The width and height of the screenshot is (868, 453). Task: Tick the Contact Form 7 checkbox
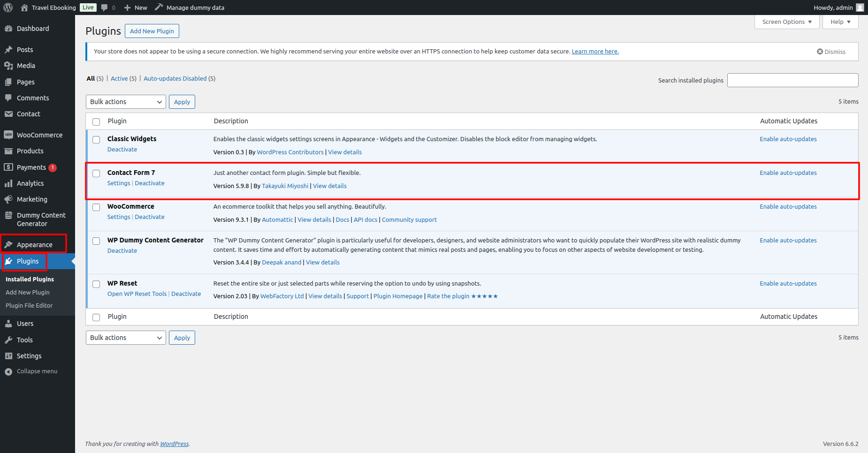pos(96,174)
